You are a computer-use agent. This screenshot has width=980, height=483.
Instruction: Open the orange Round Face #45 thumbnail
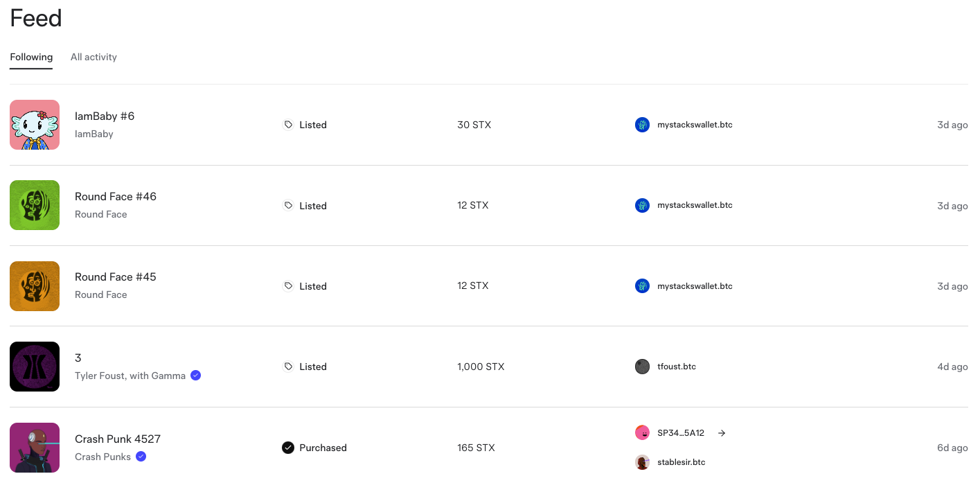35,286
